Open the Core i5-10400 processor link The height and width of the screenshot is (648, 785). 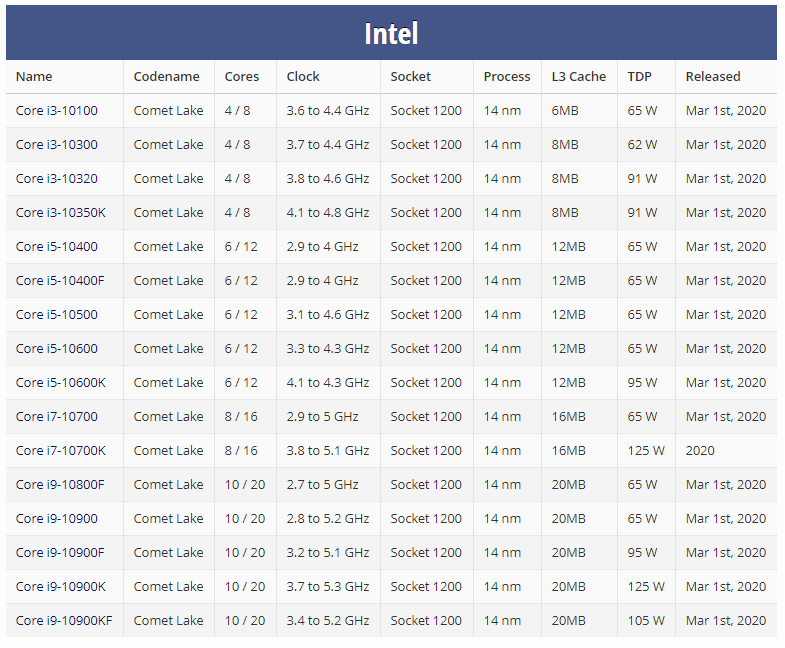point(57,247)
